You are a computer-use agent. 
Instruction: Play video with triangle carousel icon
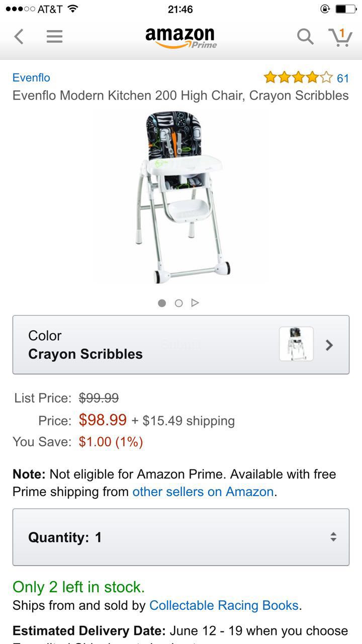[195, 302]
